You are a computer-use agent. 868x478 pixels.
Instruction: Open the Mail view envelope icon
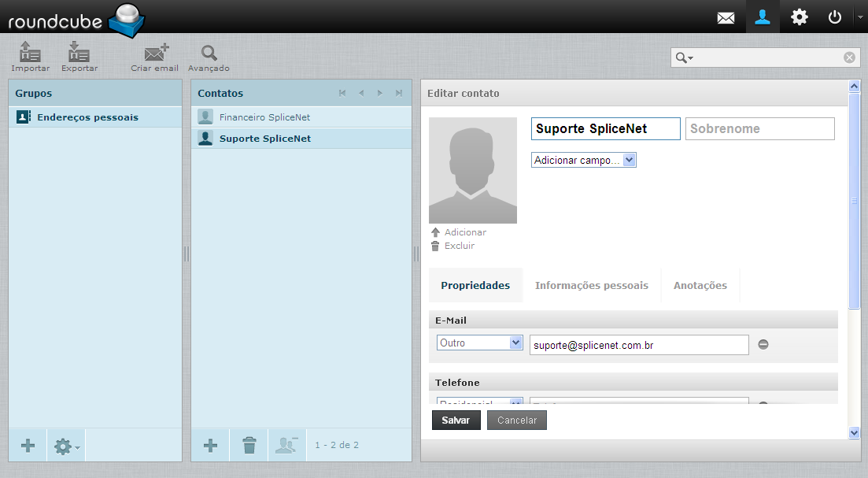coord(726,18)
